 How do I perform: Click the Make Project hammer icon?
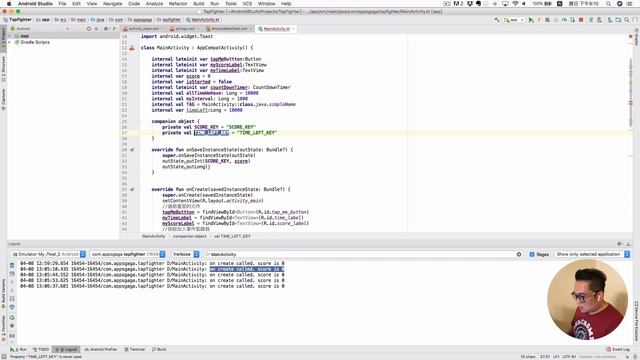(497, 20)
